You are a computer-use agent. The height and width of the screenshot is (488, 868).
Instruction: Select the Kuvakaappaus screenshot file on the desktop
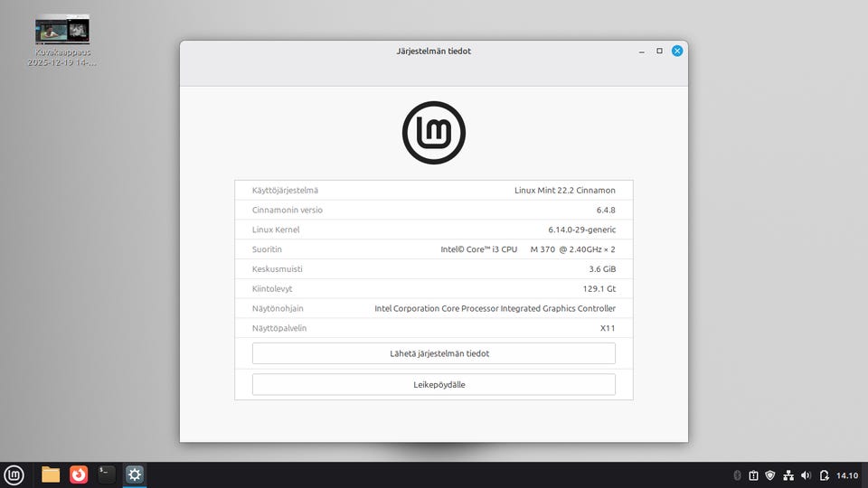click(x=62, y=41)
